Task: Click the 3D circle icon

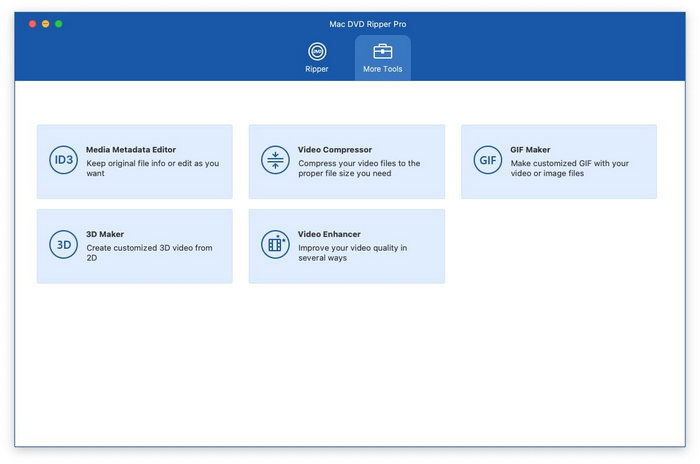Action: point(63,245)
